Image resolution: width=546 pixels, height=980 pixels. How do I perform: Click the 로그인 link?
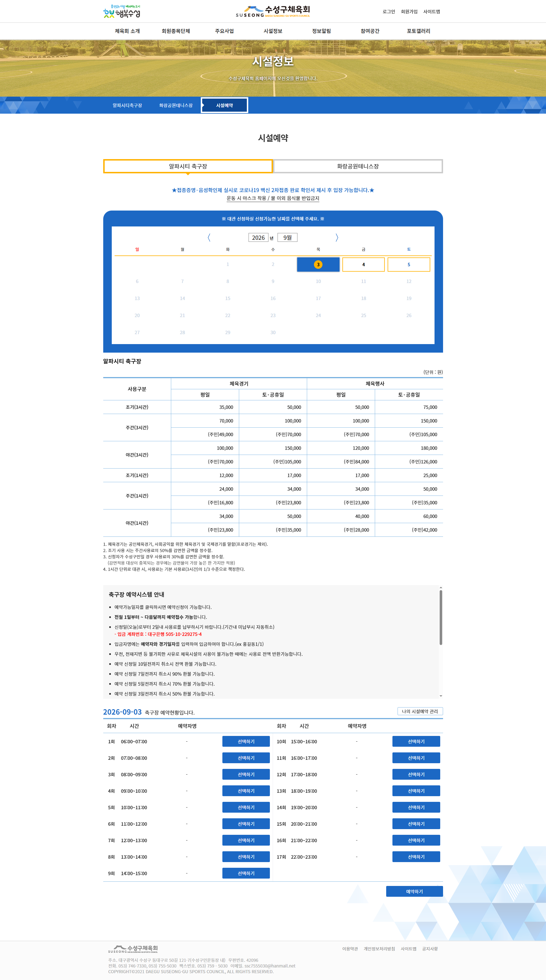click(389, 12)
